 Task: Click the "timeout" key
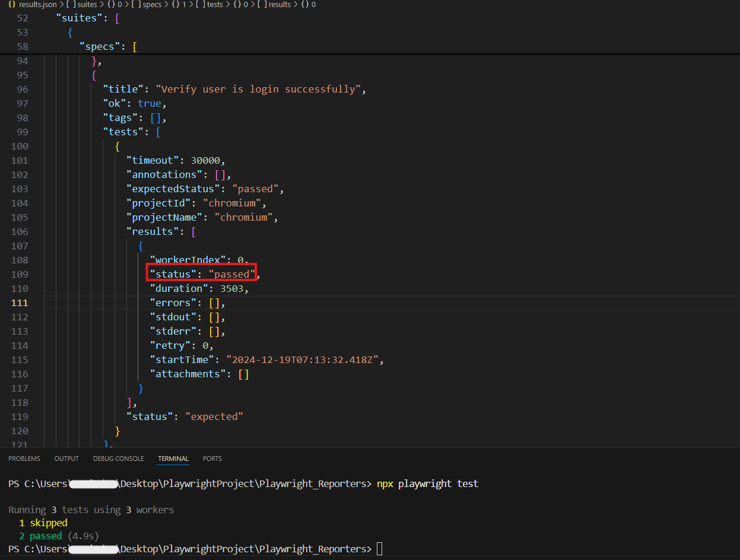point(153,160)
